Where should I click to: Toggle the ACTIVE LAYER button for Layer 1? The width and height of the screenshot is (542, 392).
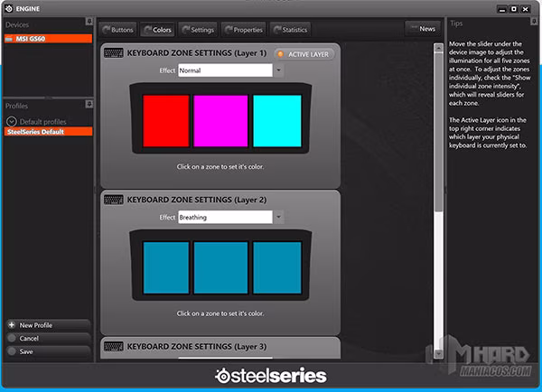point(303,54)
